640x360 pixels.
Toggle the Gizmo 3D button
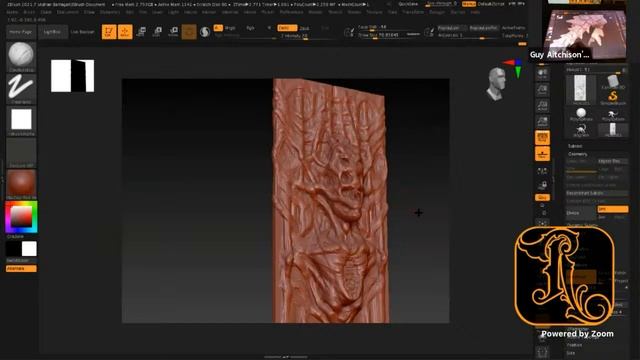coord(189,32)
